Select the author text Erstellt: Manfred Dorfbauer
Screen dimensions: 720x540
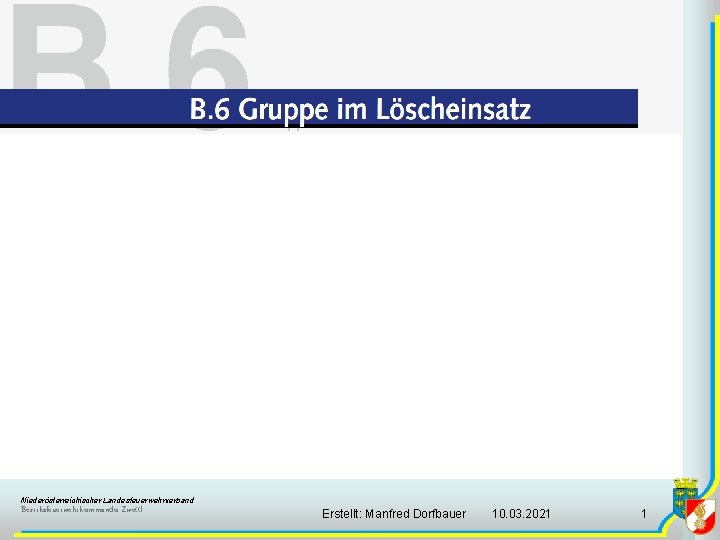pos(394,513)
